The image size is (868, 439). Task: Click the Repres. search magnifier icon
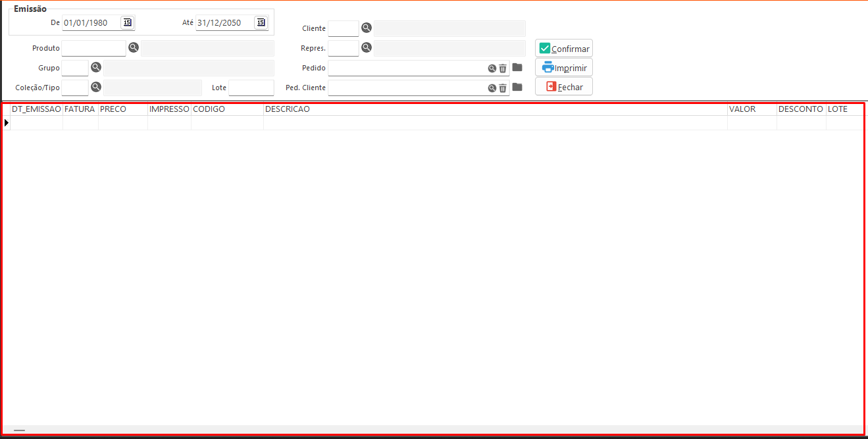tap(367, 47)
